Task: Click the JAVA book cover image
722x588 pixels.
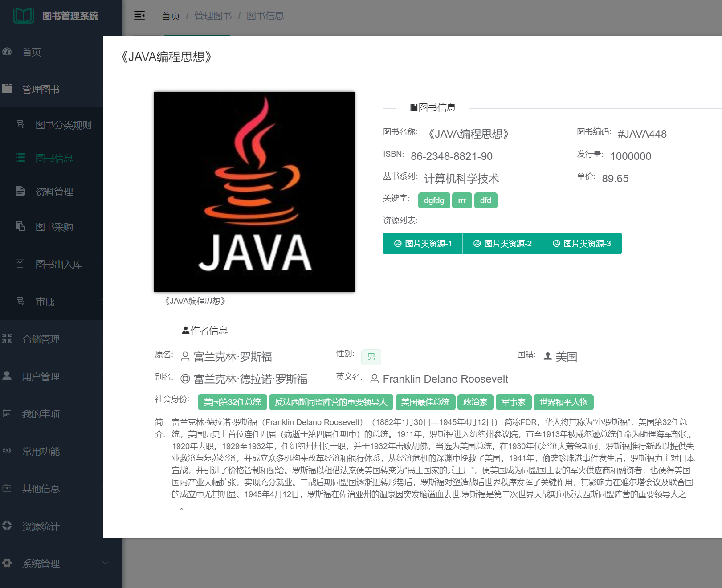Action: 254,192
